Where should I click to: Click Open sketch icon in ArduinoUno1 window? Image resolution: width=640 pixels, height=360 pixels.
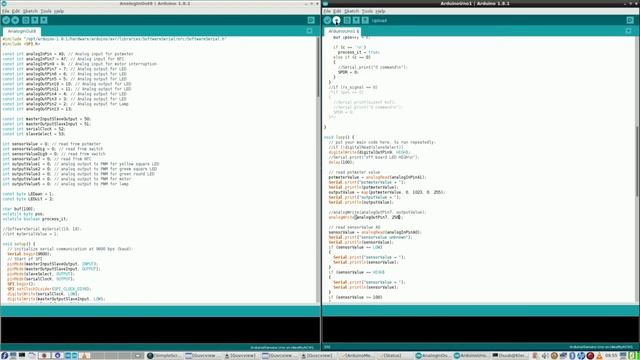356,20
